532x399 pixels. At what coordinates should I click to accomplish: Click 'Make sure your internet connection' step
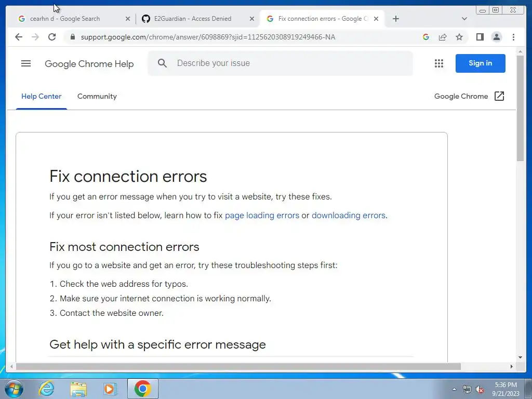[165, 299]
